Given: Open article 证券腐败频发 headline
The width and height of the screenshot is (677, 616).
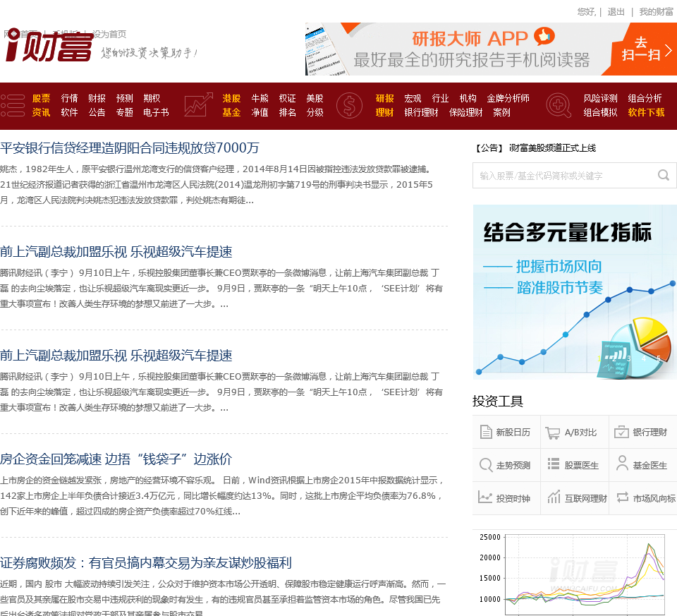Looking at the screenshot, I should coord(146,562).
